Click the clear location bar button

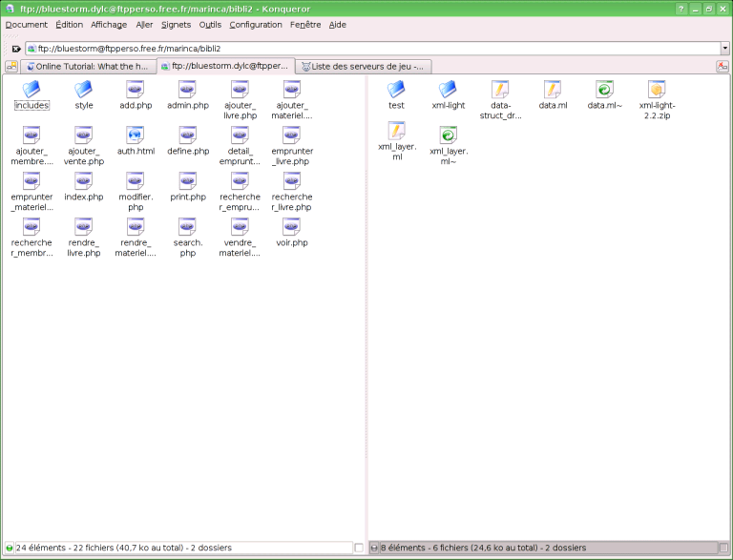[x=16, y=49]
